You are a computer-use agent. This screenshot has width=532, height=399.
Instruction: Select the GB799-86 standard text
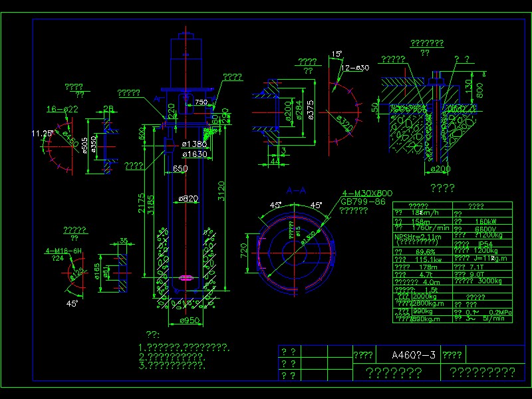click(363, 202)
